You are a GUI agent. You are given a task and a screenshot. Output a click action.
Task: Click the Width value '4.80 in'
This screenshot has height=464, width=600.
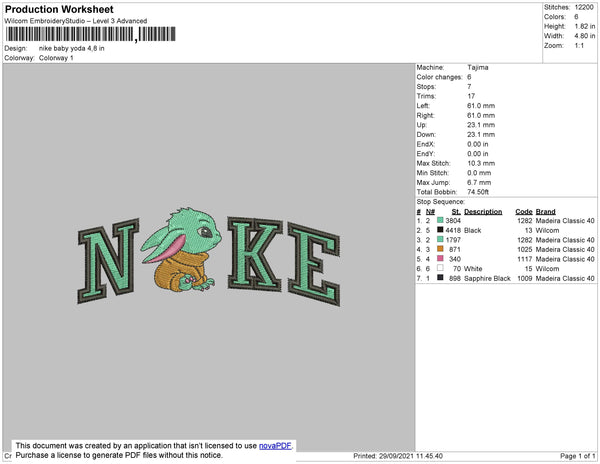(x=585, y=36)
